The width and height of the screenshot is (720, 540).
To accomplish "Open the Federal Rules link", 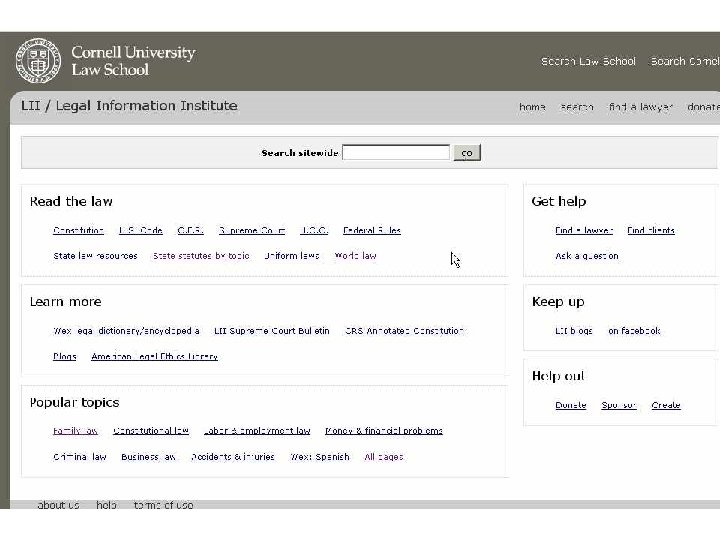I will pyautogui.click(x=372, y=230).
